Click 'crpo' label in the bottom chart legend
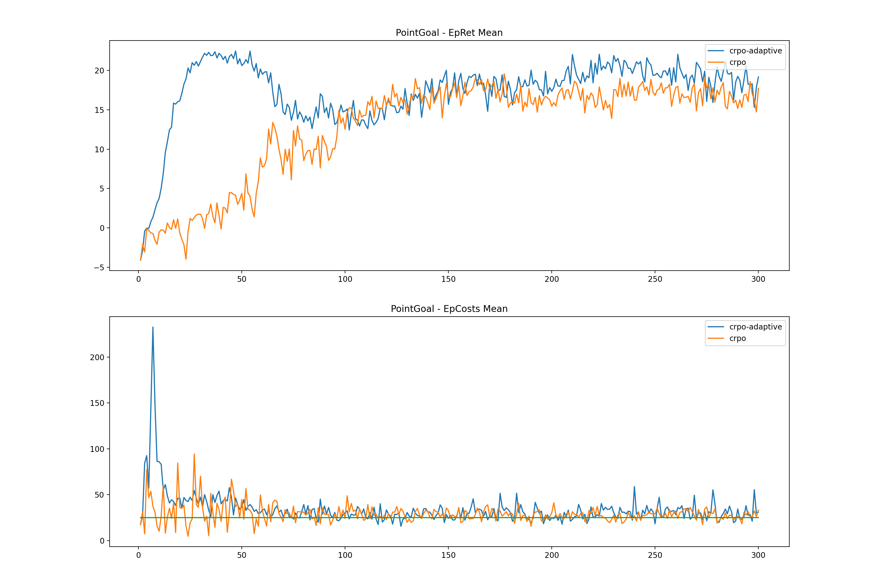Viewport: 877px width, 588px height. point(738,338)
